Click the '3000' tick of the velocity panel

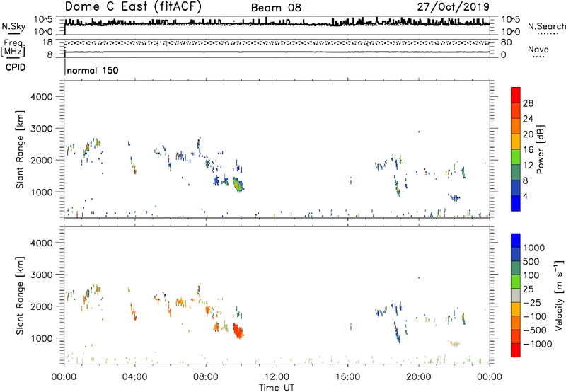pos(42,275)
